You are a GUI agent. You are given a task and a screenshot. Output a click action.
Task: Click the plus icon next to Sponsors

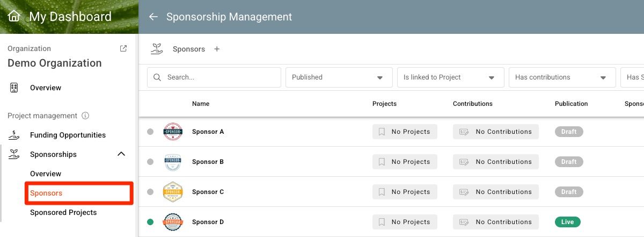217,49
